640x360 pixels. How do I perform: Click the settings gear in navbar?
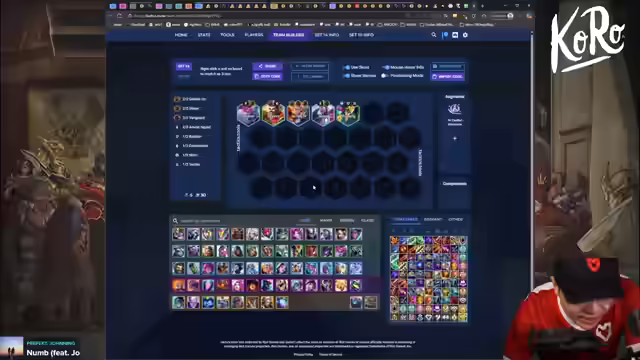coord(465,35)
